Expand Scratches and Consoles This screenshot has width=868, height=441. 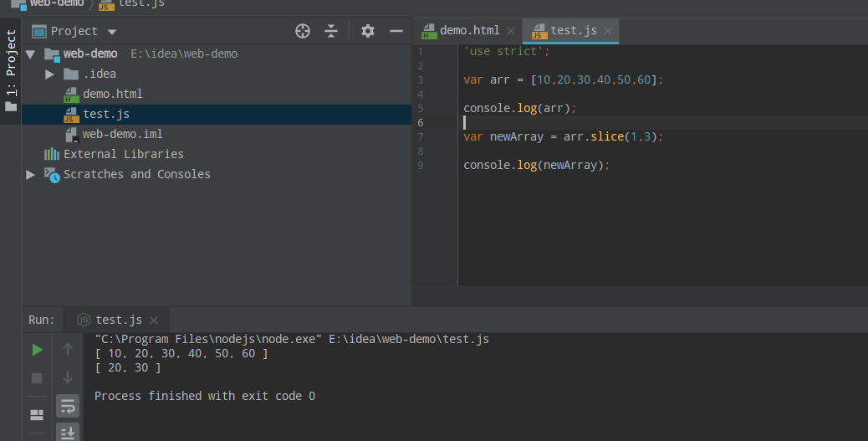[30, 175]
